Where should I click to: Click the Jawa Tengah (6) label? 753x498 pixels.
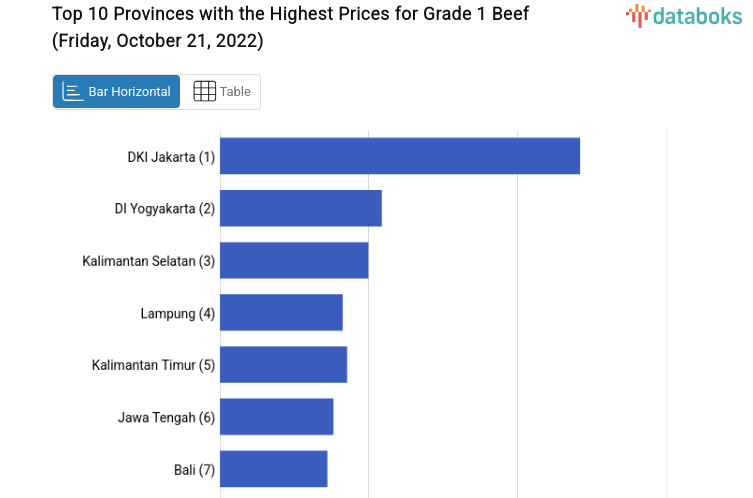coord(166,417)
